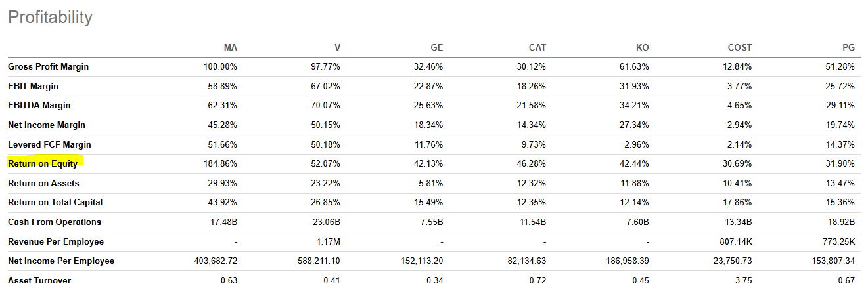The height and width of the screenshot is (292, 868).
Task: Select the Levered FCF Margin label
Action: coord(49,144)
